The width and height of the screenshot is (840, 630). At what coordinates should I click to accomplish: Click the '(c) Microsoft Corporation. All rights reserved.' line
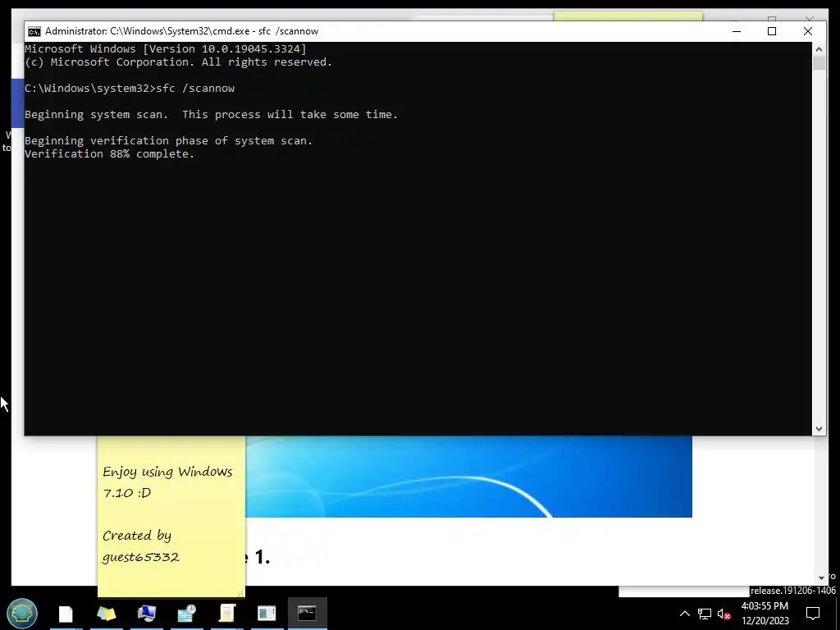(178, 62)
